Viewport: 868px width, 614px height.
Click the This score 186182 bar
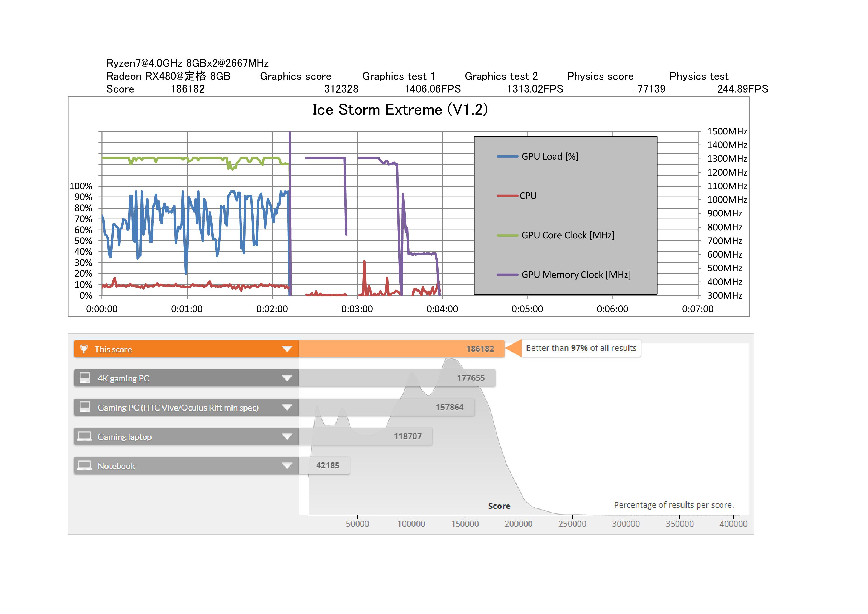tap(401, 349)
